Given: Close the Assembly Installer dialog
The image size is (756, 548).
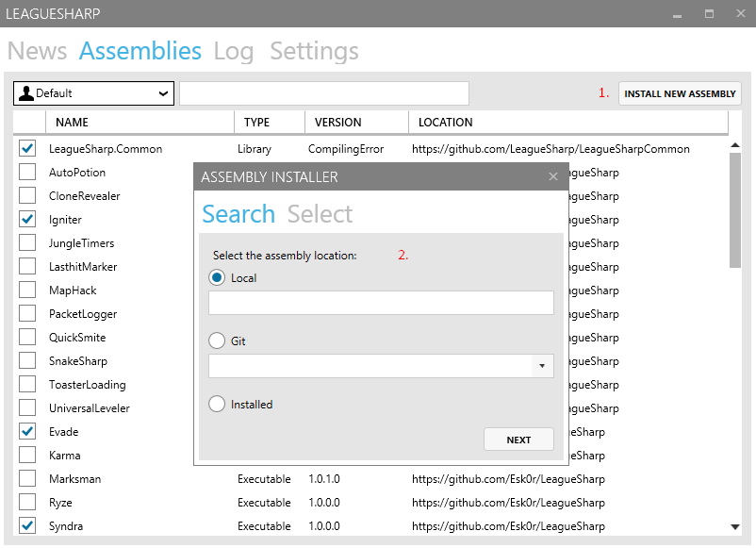Looking at the screenshot, I should [x=553, y=176].
